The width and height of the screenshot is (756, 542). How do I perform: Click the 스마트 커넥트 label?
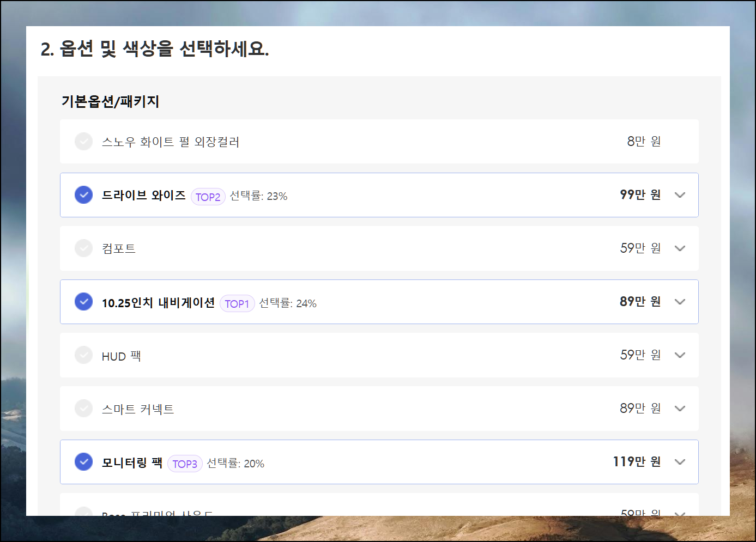point(138,409)
